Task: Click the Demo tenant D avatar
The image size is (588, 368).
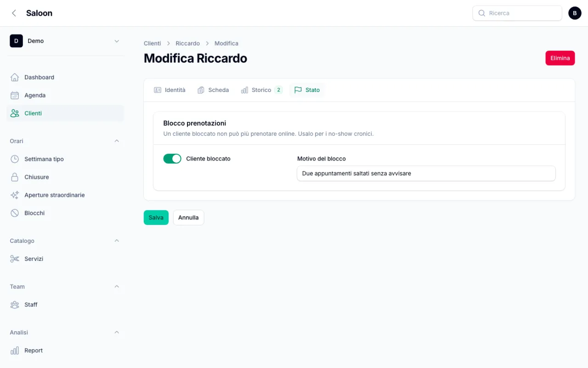Action: pyautogui.click(x=16, y=41)
